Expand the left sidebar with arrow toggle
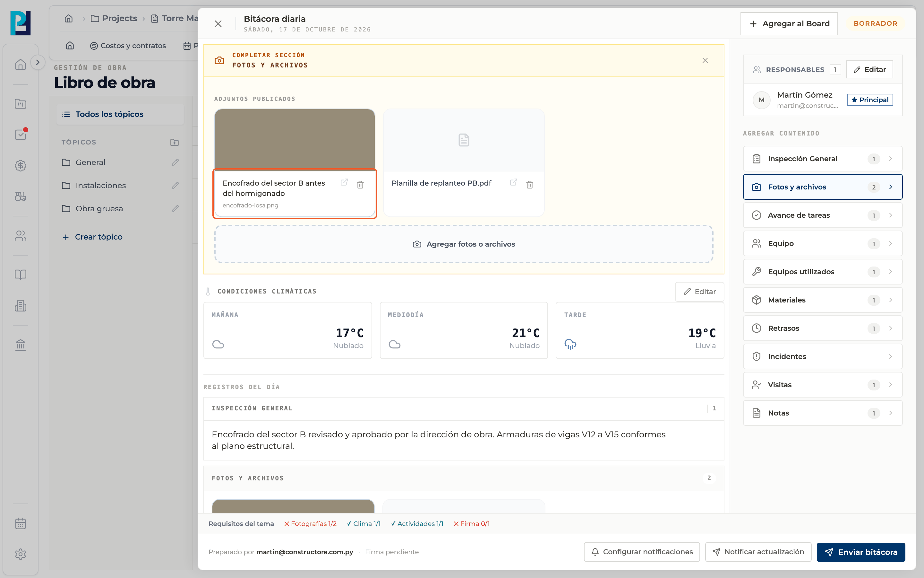The height and width of the screenshot is (578, 924). click(38, 62)
